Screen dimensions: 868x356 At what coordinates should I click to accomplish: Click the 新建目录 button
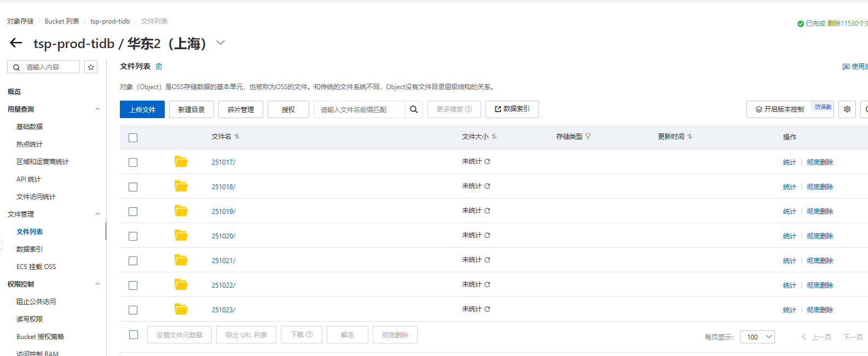point(192,109)
